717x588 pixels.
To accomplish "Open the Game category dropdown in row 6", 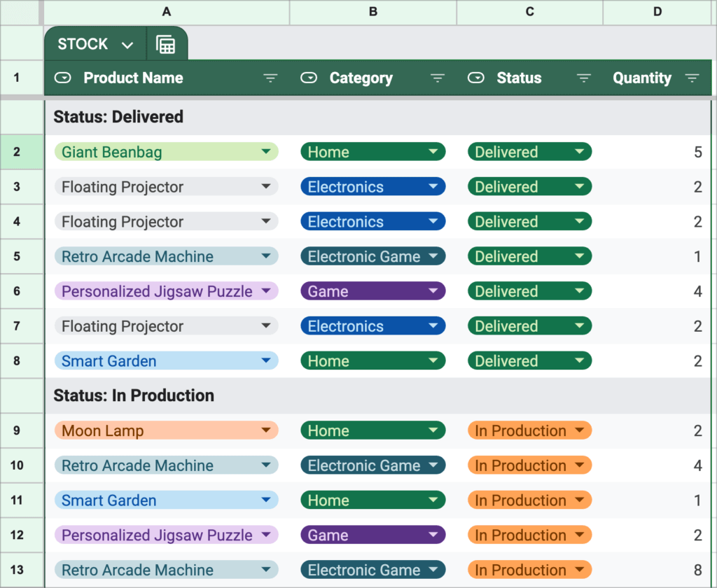I will coord(433,290).
